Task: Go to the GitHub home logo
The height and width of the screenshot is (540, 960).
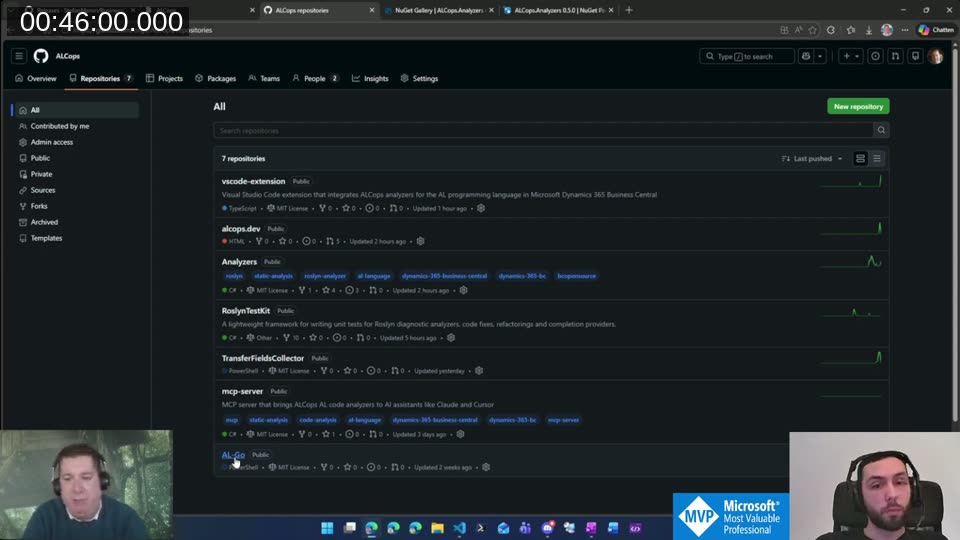Action: pos(41,56)
